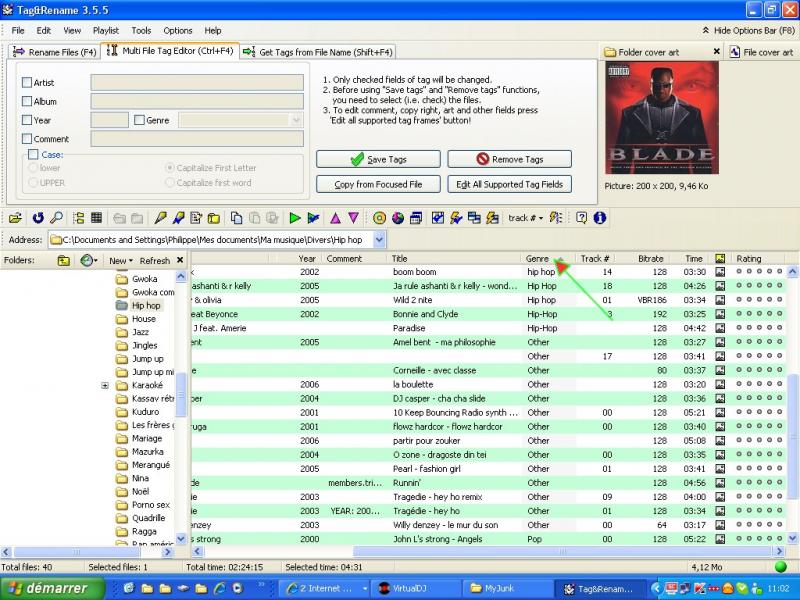Screen dimensions: 800x600
Task: Click the blue refresh arrow toolbar icon
Action: tap(38, 217)
